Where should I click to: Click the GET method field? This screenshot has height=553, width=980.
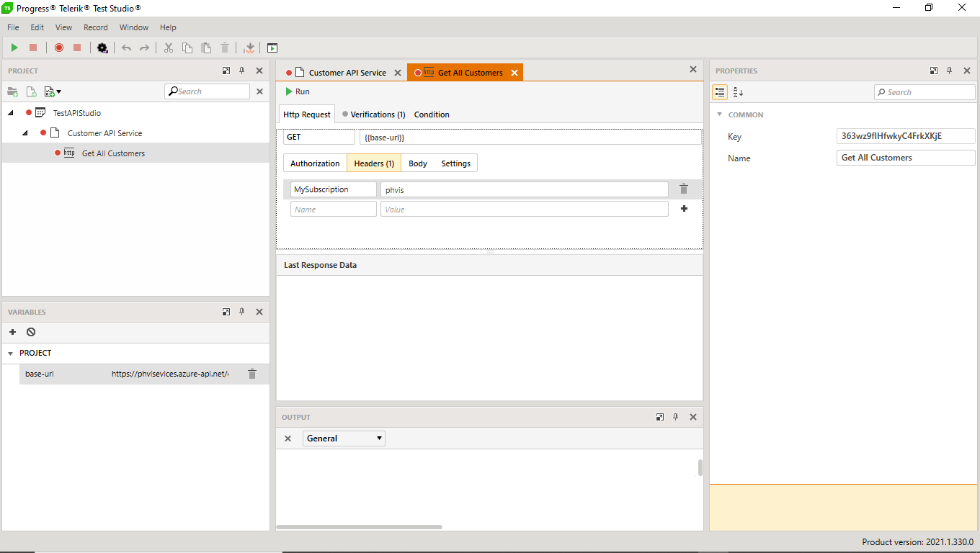click(319, 137)
